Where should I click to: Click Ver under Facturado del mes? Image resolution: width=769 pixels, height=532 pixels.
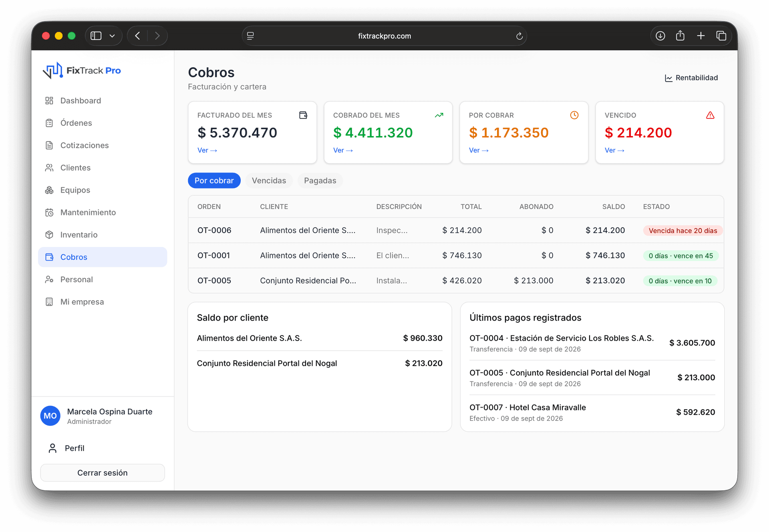[x=207, y=151]
